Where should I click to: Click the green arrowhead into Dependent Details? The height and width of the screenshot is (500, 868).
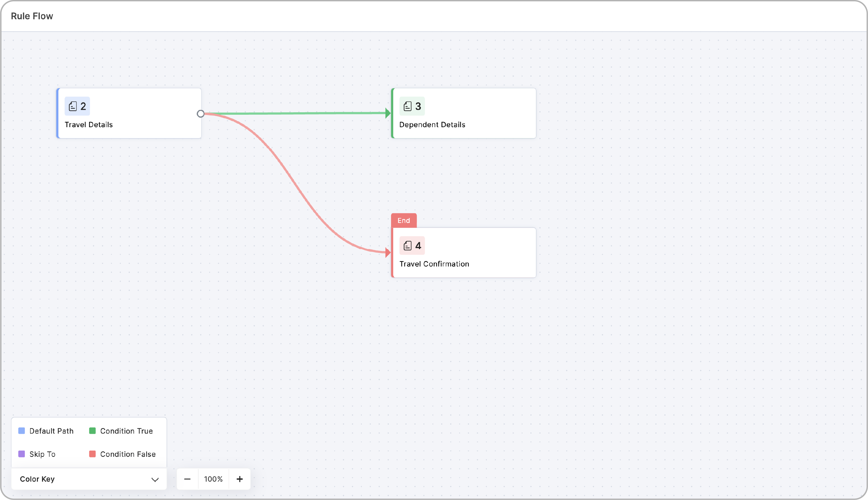coord(388,113)
